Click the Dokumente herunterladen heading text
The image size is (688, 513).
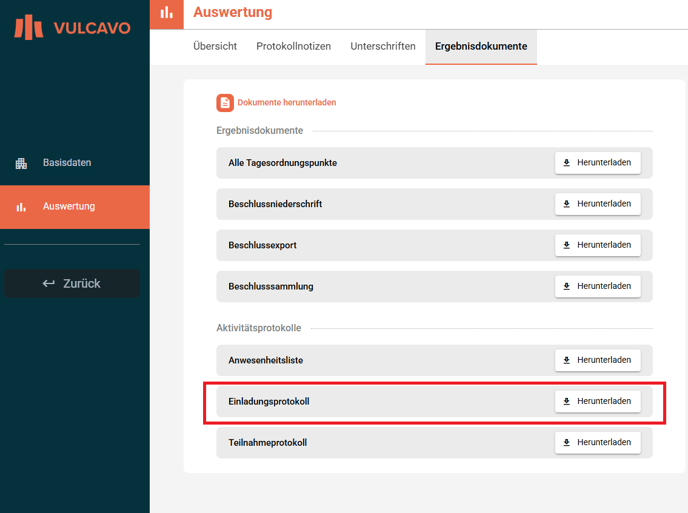click(x=287, y=103)
